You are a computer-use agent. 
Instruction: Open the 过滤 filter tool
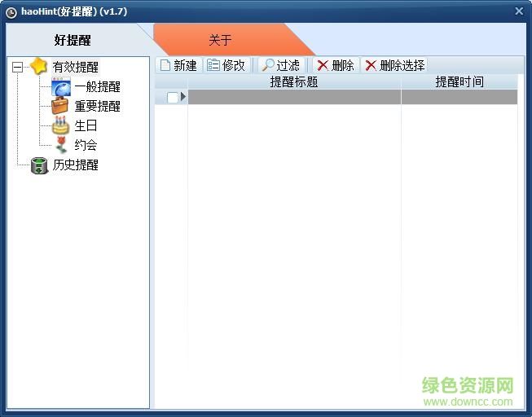(279, 65)
